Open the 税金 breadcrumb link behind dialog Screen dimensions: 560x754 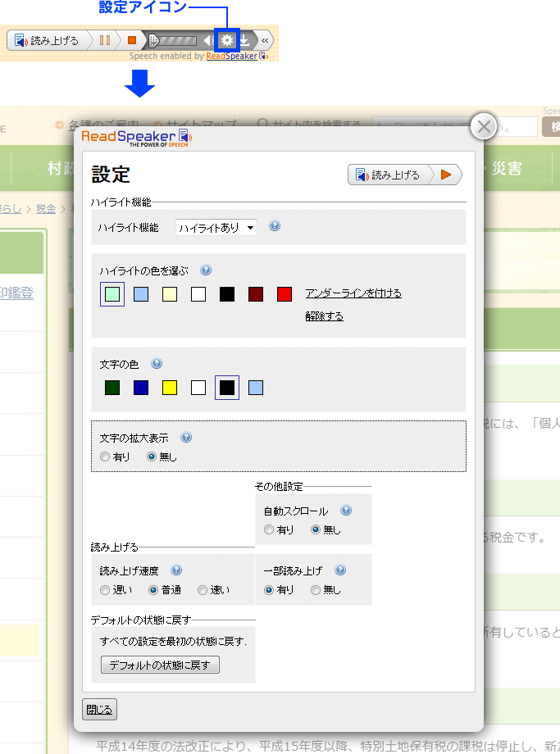46,209
